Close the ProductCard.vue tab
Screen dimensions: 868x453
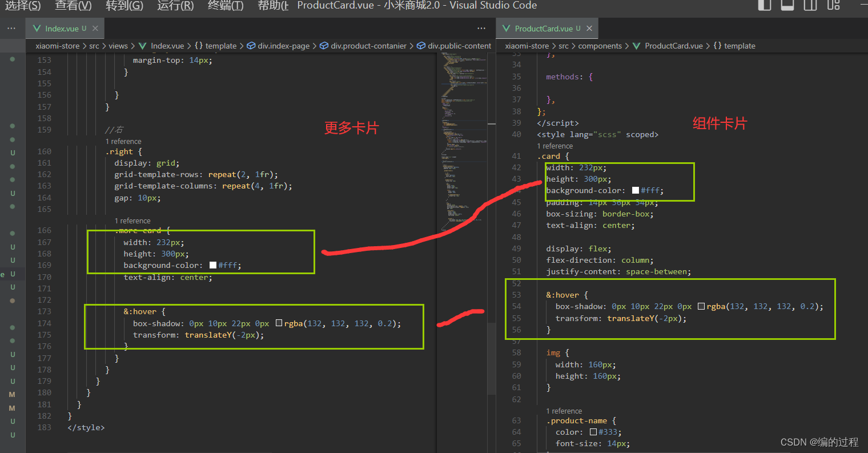(589, 29)
